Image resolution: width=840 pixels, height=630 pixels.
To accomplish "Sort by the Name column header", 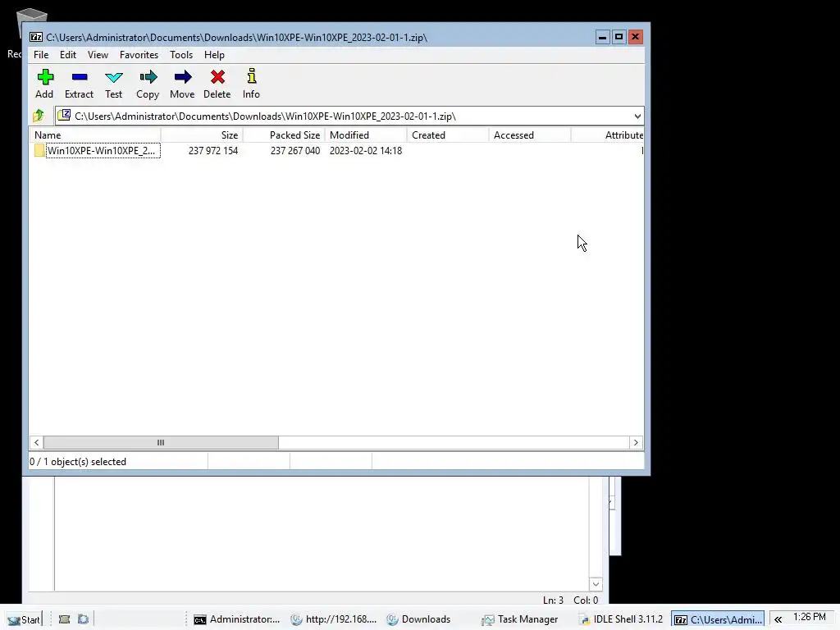I will tap(95, 135).
